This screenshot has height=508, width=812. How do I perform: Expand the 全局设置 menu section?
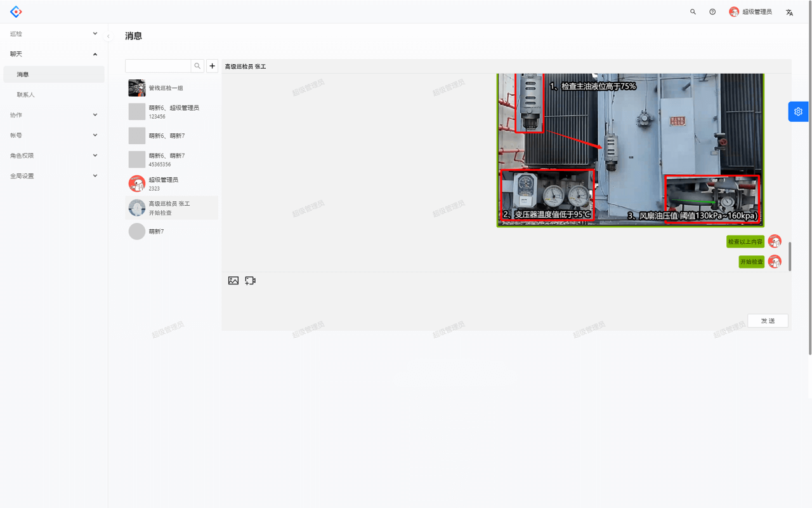click(x=53, y=176)
